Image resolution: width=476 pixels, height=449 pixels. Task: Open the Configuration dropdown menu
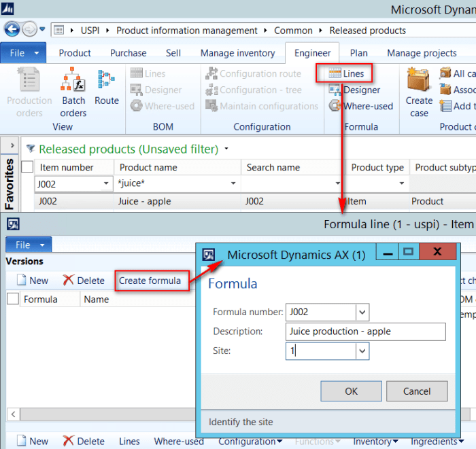[x=250, y=442]
